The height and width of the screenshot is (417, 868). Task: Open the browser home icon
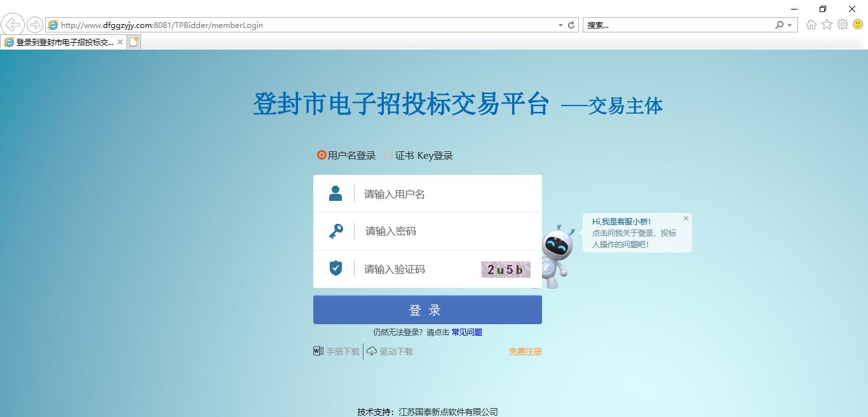tap(811, 25)
